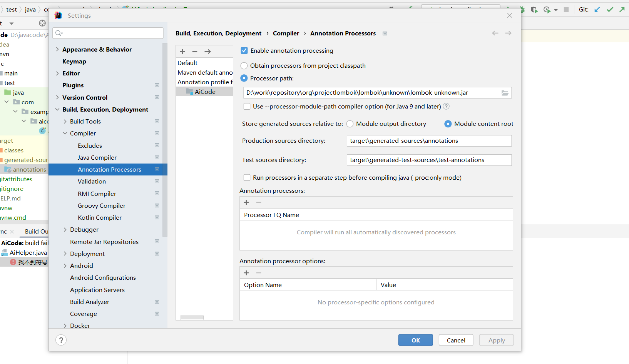Image resolution: width=629 pixels, height=364 pixels.
Task: Run with coverage using the shield-play icon
Action: click(534, 10)
